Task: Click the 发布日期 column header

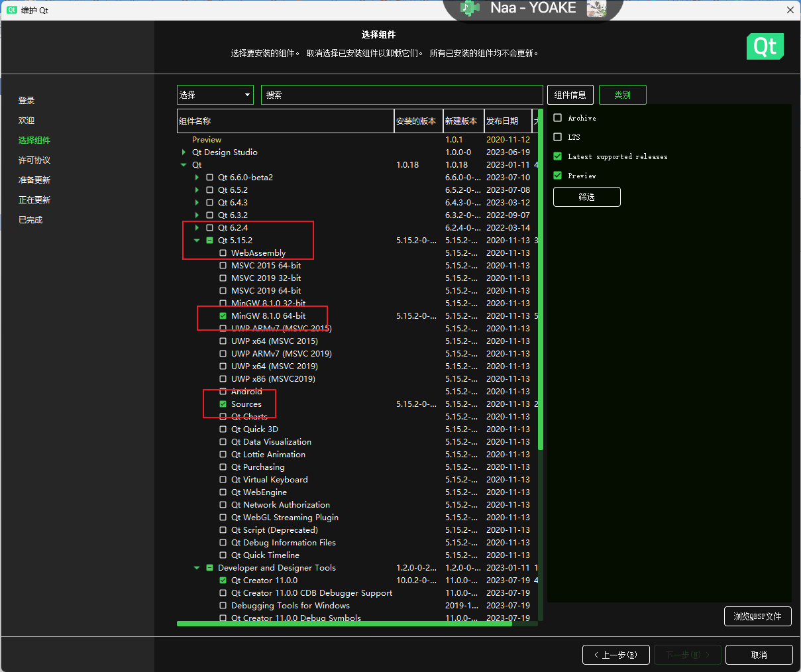Action: point(508,121)
